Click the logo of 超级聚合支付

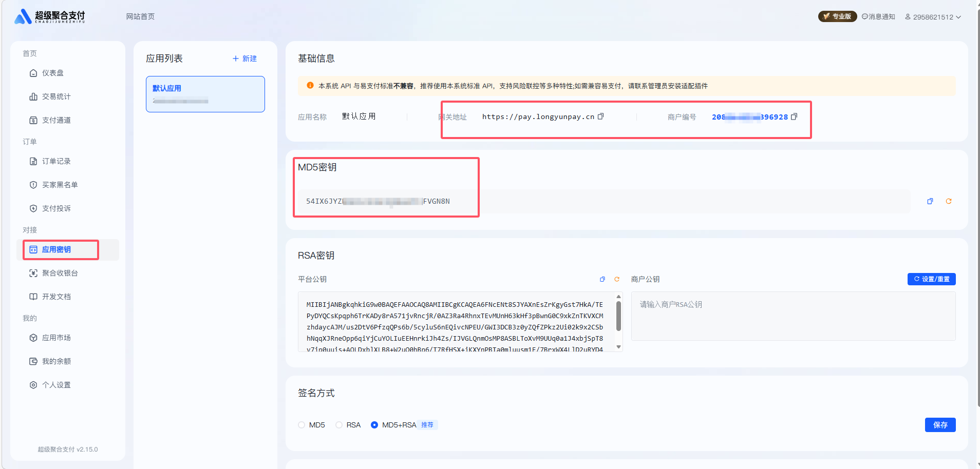point(50,17)
